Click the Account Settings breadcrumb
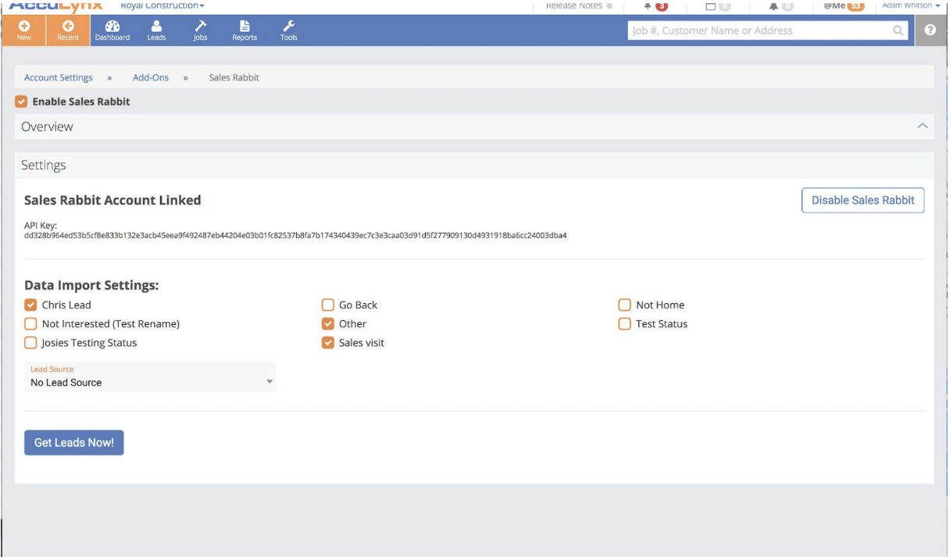Image resolution: width=950 pixels, height=560 pixels. [59, 77]
